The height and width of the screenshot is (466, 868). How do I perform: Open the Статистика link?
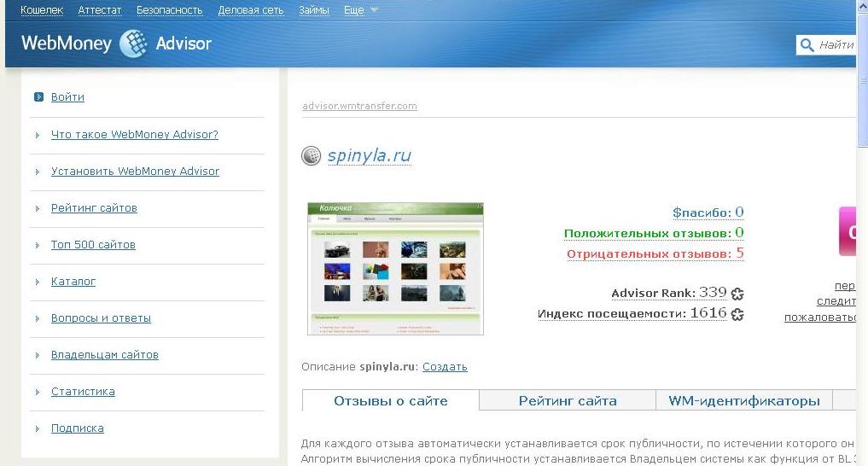[83, 391]
